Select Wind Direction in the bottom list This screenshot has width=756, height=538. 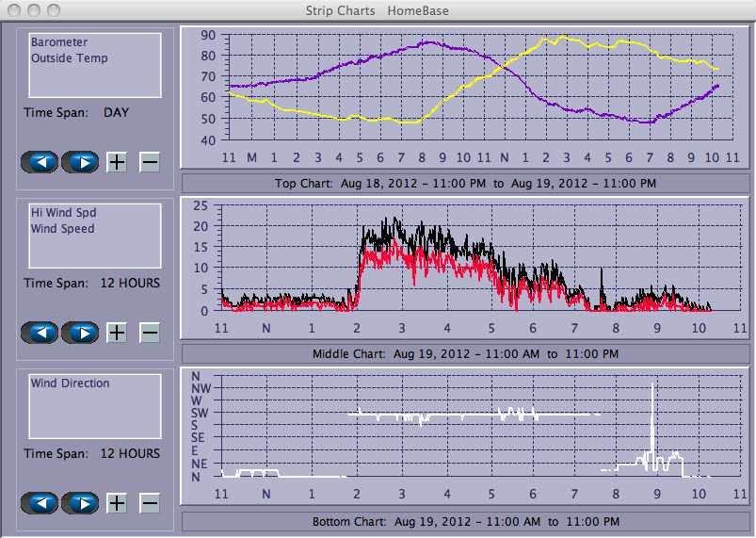click(70, 383)
